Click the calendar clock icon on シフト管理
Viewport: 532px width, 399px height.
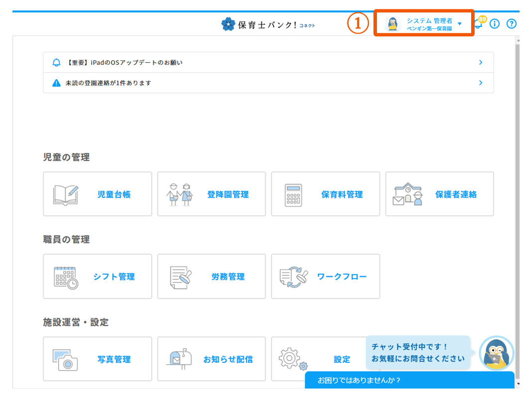pyautogui.click(x=66, y=277)
